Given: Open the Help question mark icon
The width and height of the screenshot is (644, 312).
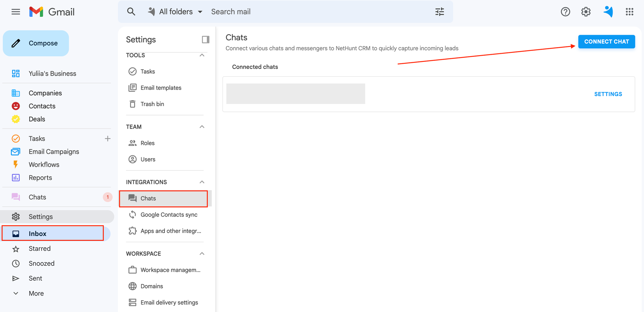Looking at the screenshot, I should click(565, 12).
